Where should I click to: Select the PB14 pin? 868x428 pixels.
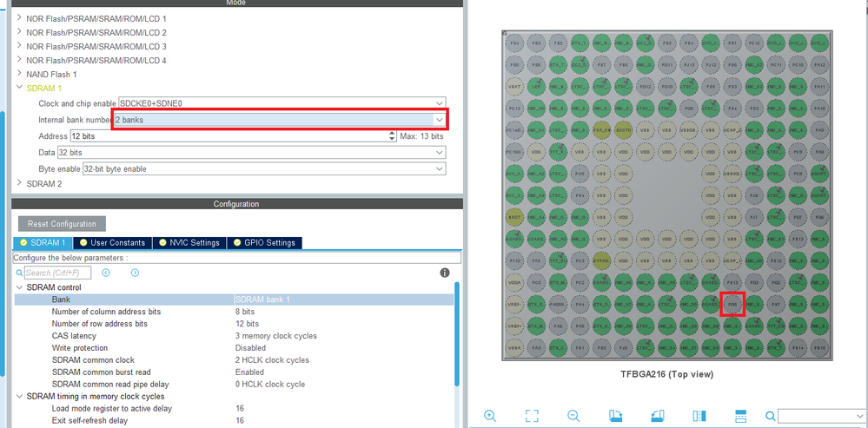[798, 347]
